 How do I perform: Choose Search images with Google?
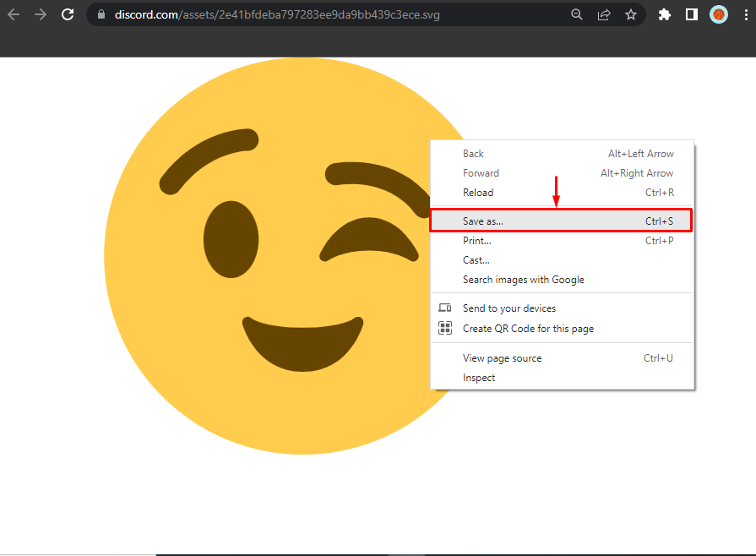tap(563, 279)
